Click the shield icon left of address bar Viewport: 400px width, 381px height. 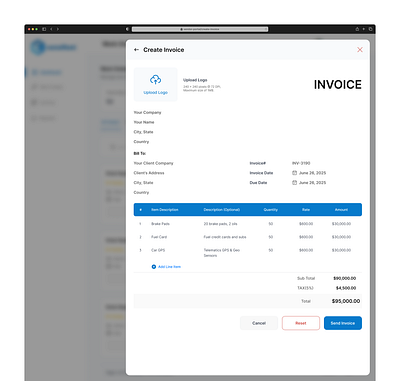pyautogui.click(x=127, y=29)
